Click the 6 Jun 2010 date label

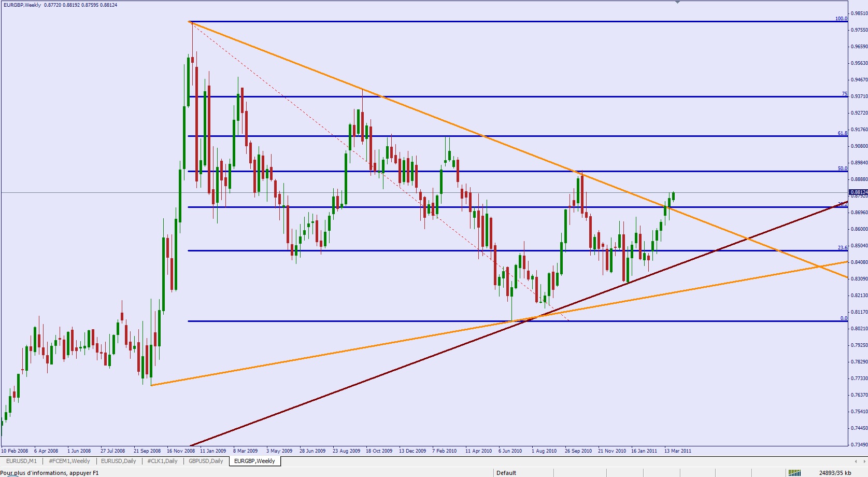(x=510, y=451)
